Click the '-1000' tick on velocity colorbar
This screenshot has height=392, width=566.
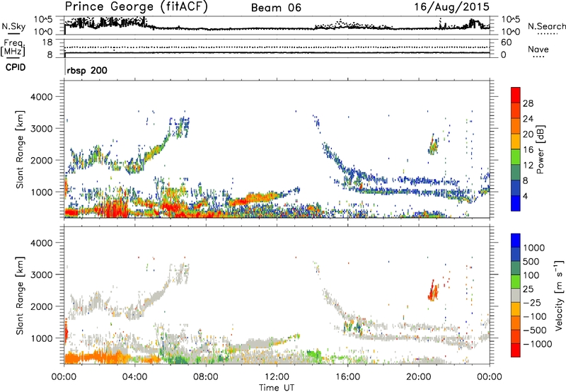(537, 344)
